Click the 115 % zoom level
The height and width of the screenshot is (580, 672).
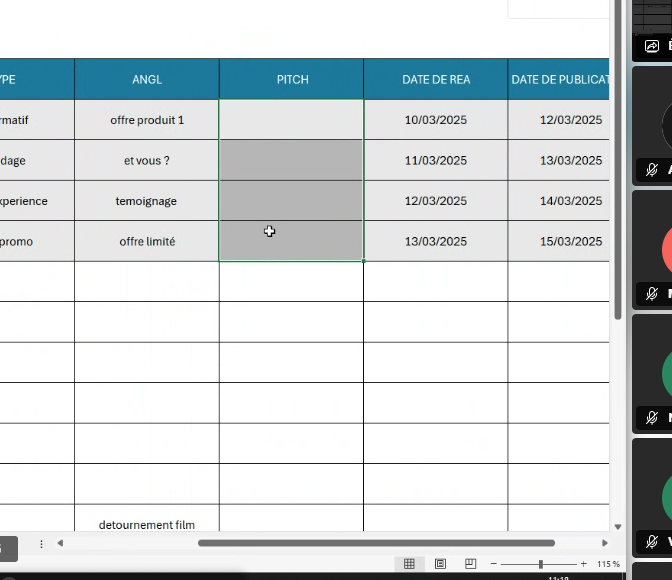point(608,565)
